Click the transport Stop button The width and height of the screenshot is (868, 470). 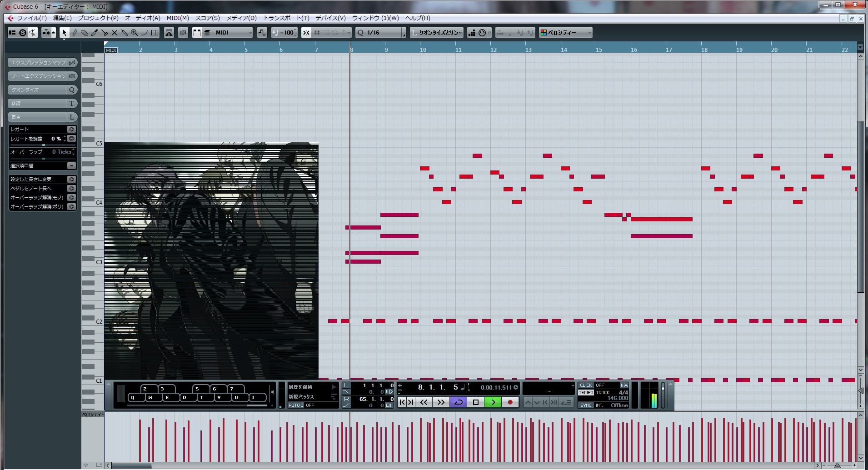tap(476, 402)
